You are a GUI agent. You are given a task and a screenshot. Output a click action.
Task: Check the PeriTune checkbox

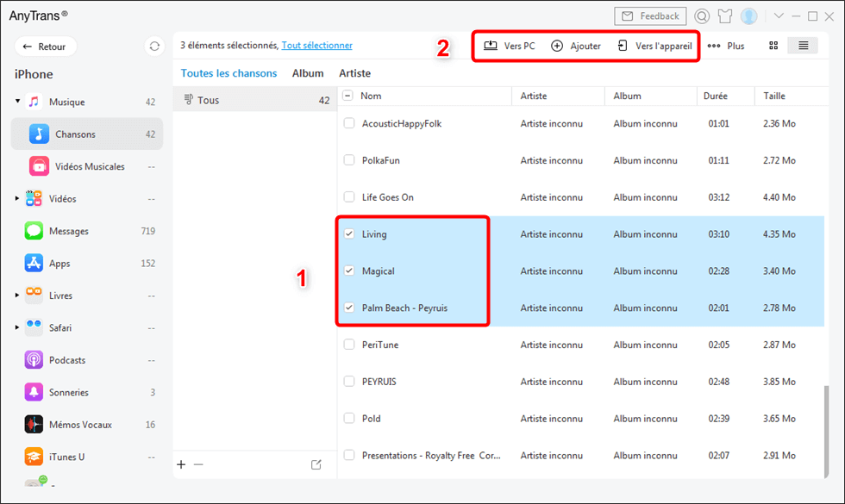click(349, 345)
